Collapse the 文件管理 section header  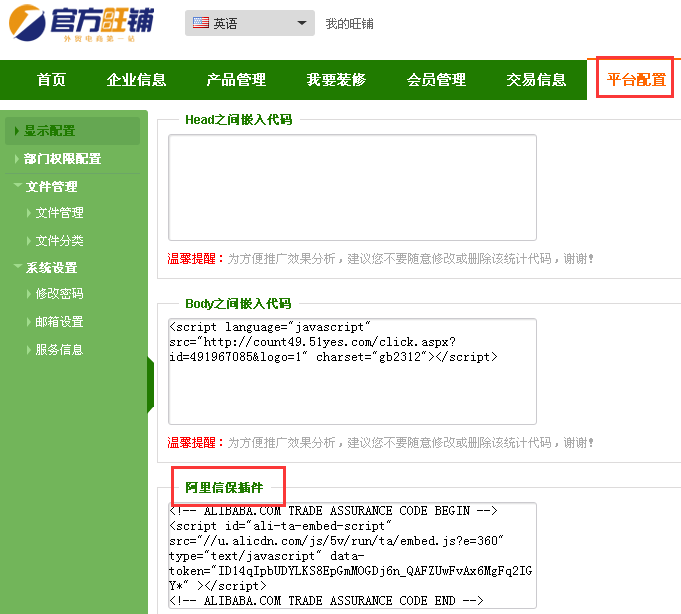click(51, 187)
